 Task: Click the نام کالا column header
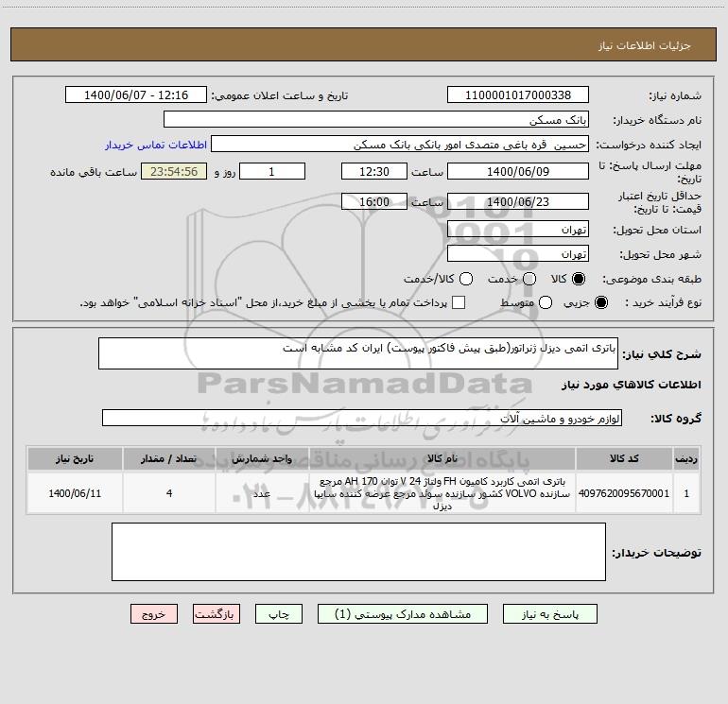(442, 458)
